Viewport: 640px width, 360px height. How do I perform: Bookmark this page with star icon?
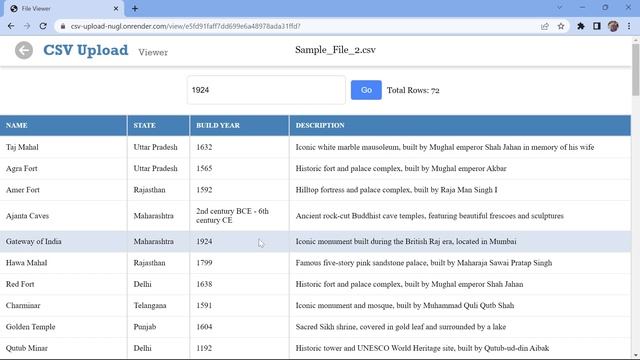tap(561, 26)
